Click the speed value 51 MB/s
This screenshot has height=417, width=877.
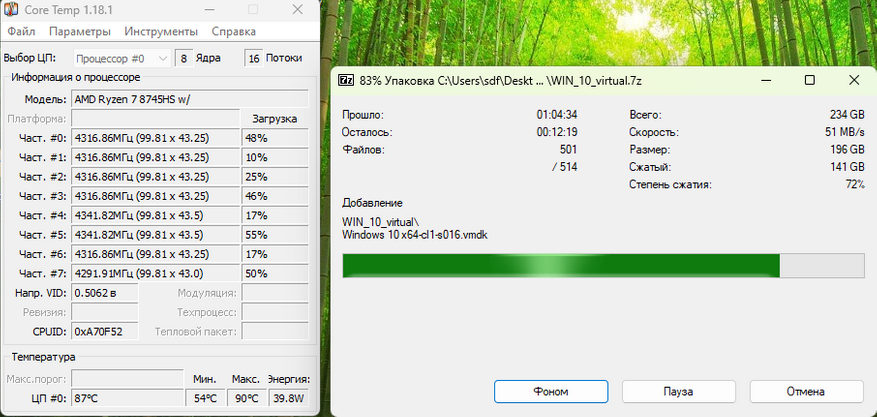coord(845,132)
